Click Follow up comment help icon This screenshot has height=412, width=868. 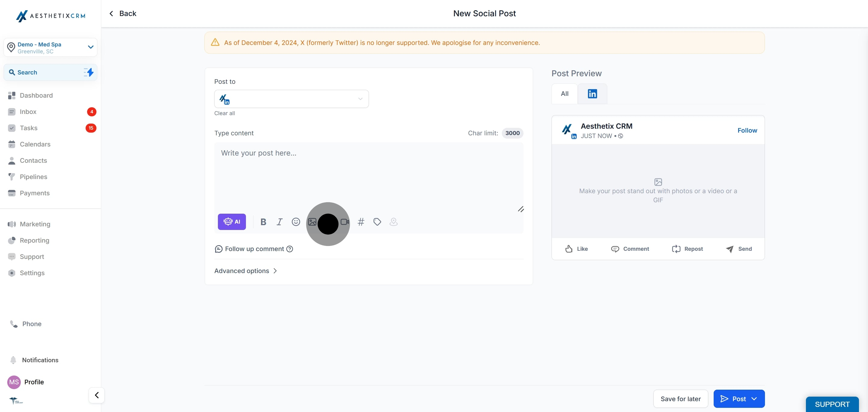[289, 249]
